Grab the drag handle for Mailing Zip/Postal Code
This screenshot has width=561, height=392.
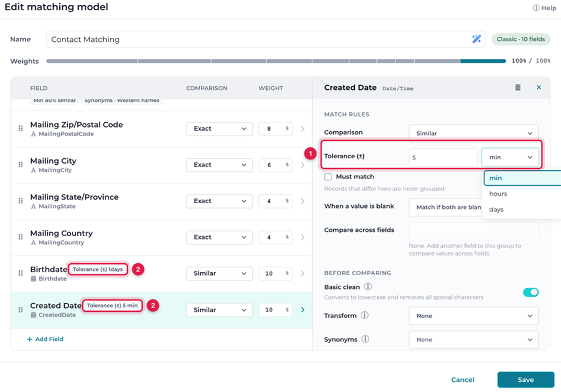21,128
